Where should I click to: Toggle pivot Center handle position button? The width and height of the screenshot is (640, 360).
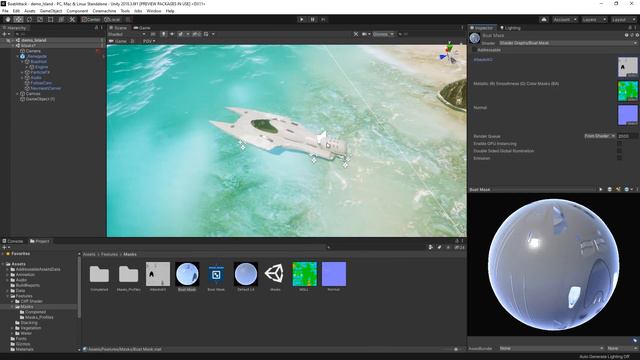pyautogui.click(x=91, y=19)
